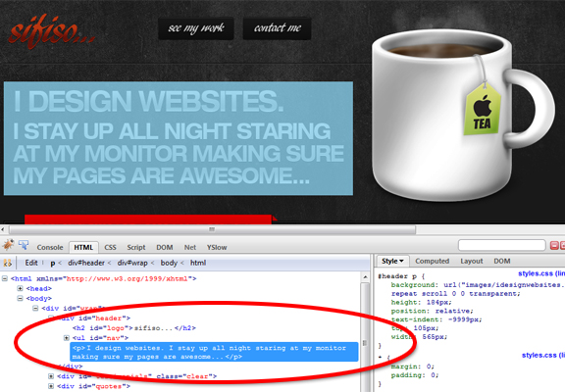Click the html xmlns tag line
The height and width of the screenshot is (392, 565).
(103, 278)
